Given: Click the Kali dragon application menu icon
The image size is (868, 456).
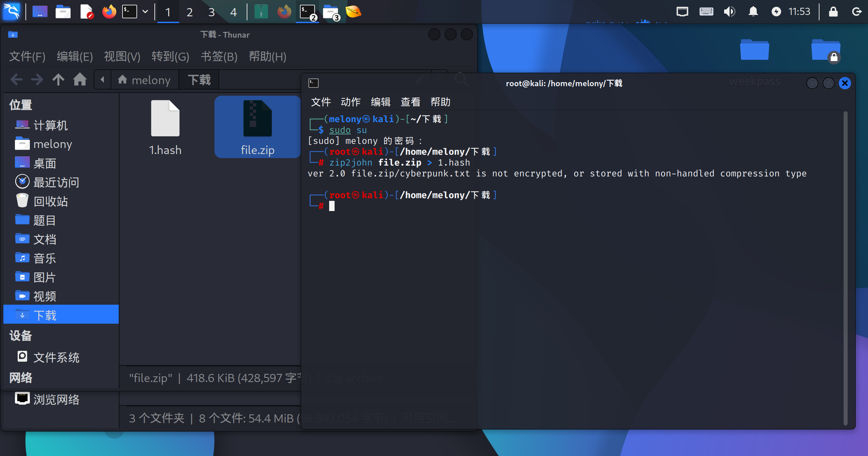Looking at the screenshot, I should (12, 12).
